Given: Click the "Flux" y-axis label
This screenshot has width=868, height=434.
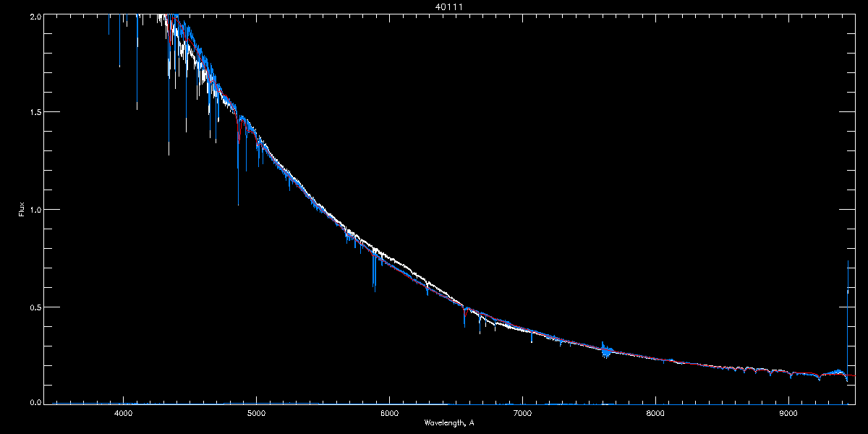Looking at the screenshot, I should pyautogui.click(x=22, y=209).
